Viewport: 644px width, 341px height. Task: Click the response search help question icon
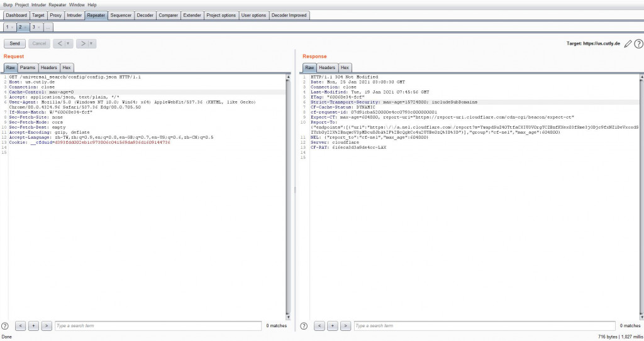click(304, 326)
